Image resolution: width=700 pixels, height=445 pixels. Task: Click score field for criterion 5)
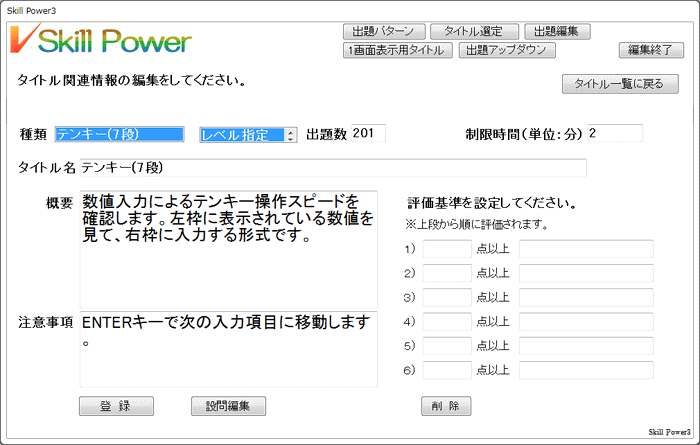[x=447, y=345]
